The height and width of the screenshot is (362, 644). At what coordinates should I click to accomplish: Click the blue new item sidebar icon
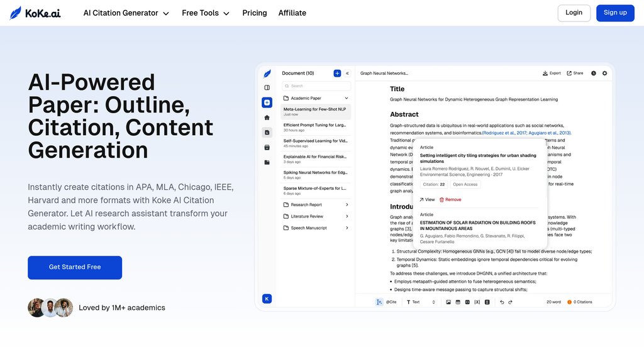pos(267,102)
